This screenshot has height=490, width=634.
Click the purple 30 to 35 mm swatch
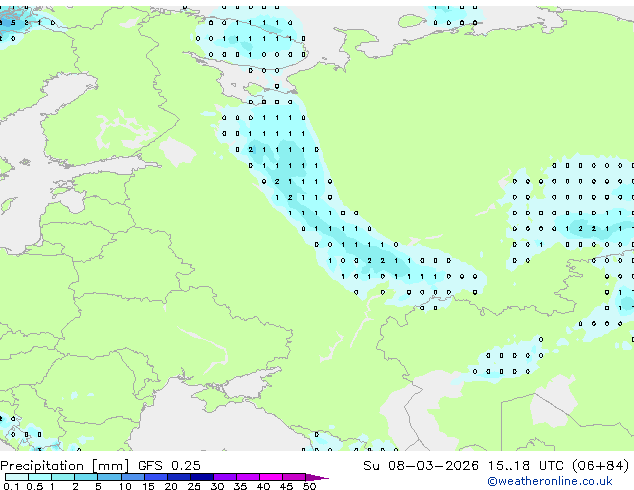click(x=224, y=477)
